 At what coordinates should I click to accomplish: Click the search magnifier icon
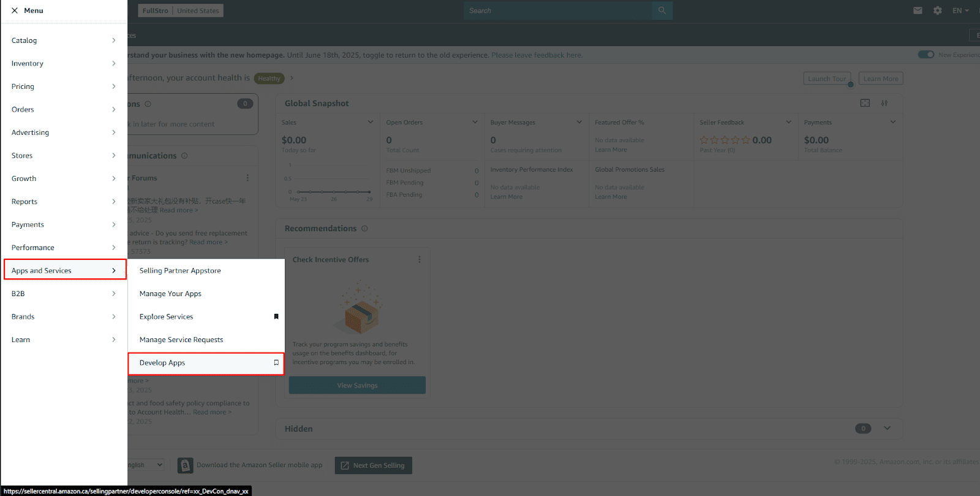(662, 10)
